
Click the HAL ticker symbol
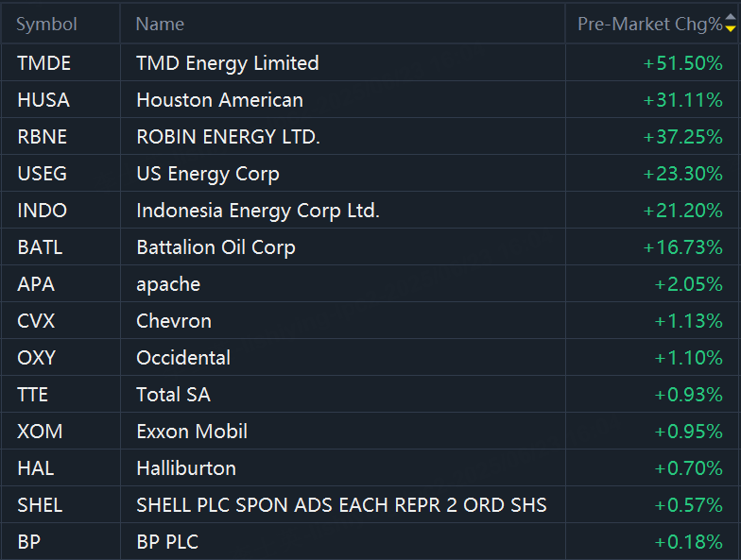point(35,468)
